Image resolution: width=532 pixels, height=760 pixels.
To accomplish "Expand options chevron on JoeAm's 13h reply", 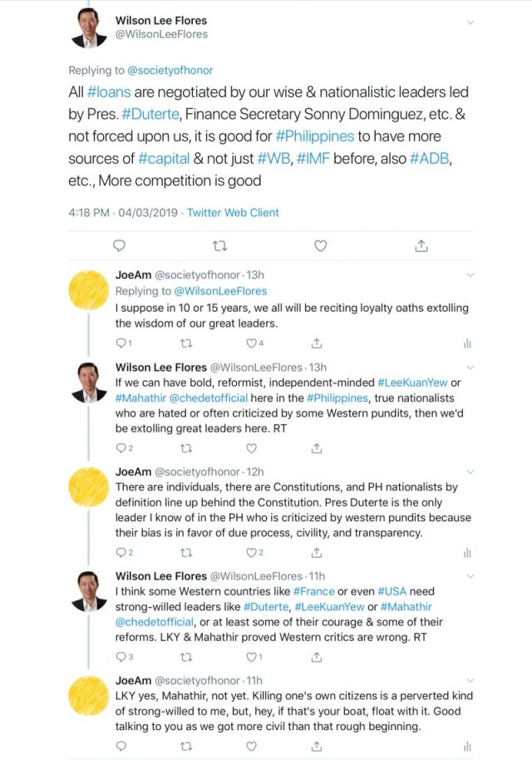I will [470, 274].
